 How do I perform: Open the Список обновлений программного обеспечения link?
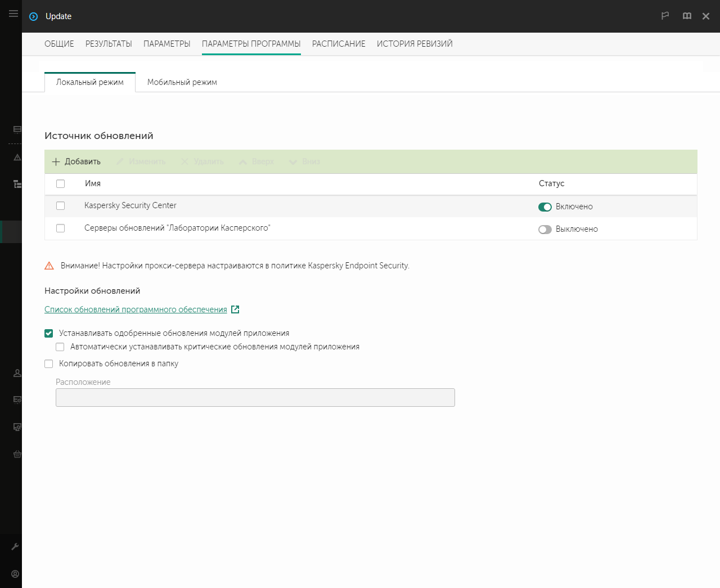click(136, 309)
